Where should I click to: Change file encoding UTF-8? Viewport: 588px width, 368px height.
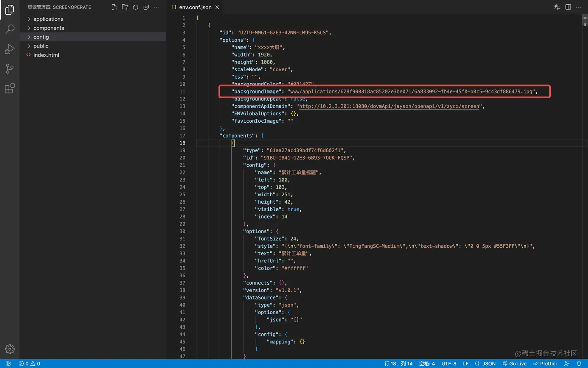coord(449,364)
